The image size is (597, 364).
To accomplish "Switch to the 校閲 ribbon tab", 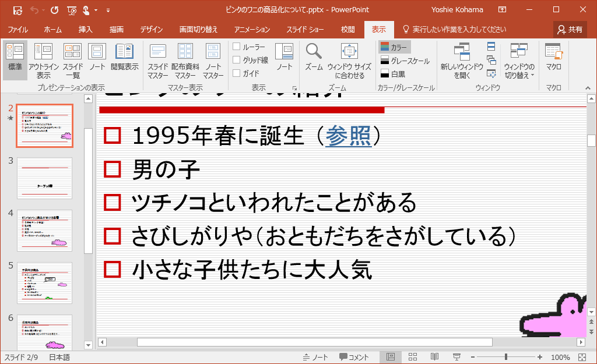I will pyautogui.click(x=347, y=29).
